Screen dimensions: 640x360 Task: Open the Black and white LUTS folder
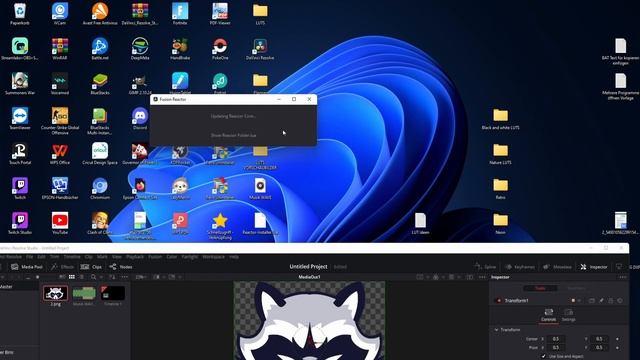pos(500,118)
